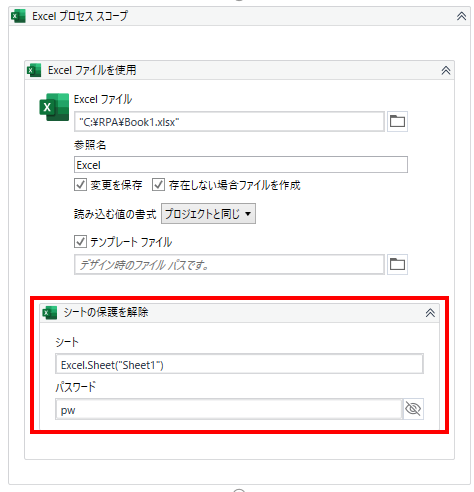Browse for Excel file with folder icon

(397, 121)
